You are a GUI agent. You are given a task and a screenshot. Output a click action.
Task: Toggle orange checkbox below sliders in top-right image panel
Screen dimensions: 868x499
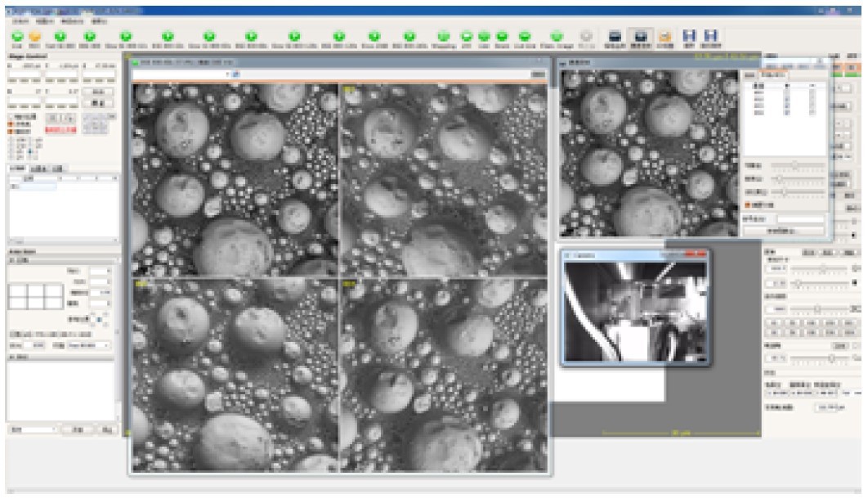tap(747, 205)
